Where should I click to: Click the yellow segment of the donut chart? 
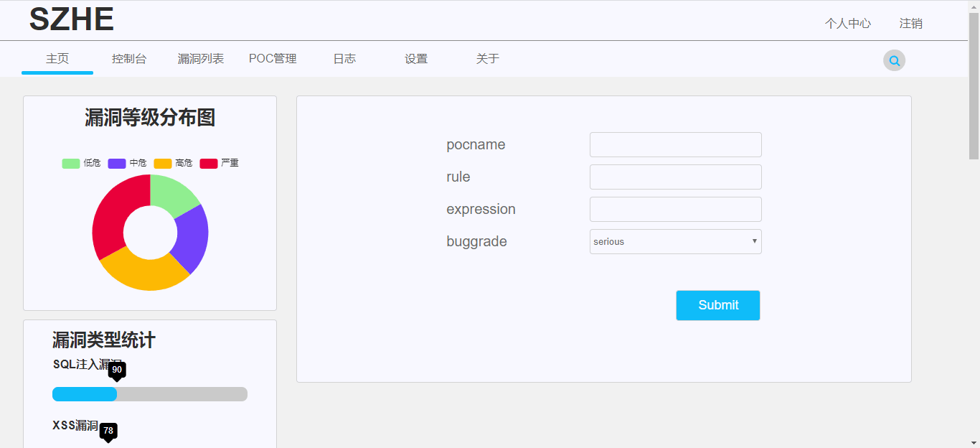143,274
